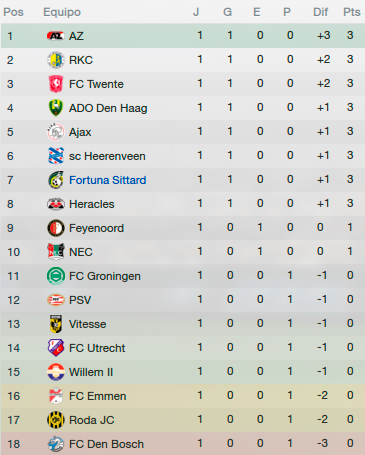Select the FC Twente crest
The image size is (365, 455).
[56, 84]
